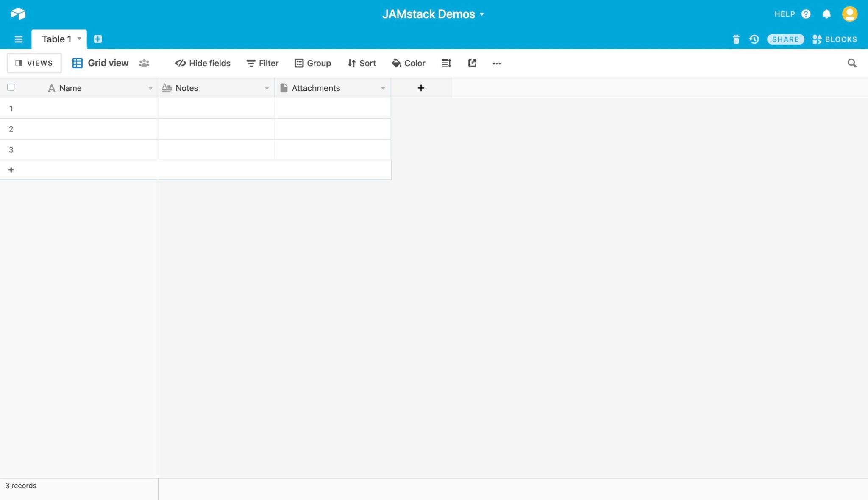The height and width of the screenshot is (500, 868).
Task: Open the trash icon in the top bar
Action: click(x=736, y=39)
